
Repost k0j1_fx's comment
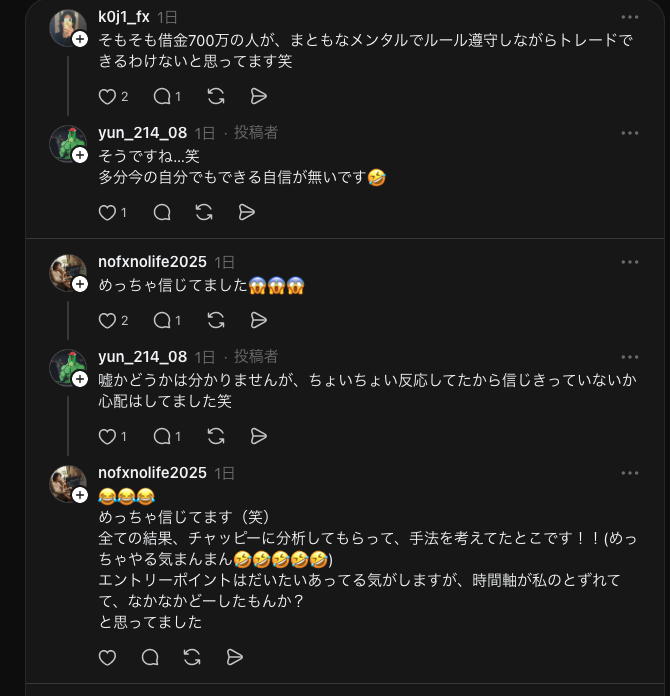(x=215, y=97)
